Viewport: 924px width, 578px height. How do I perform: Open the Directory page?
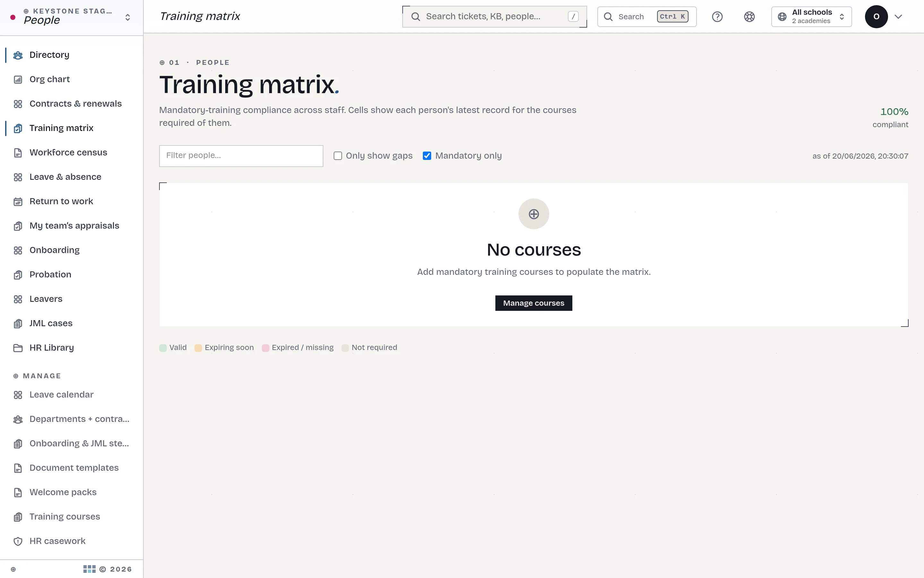coord(49,55)
